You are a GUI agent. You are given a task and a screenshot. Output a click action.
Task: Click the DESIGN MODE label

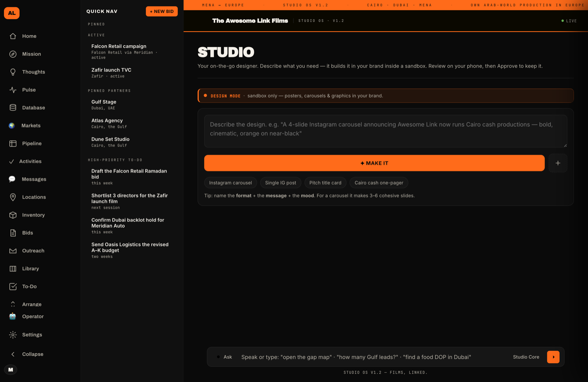(x=225, y=96)
